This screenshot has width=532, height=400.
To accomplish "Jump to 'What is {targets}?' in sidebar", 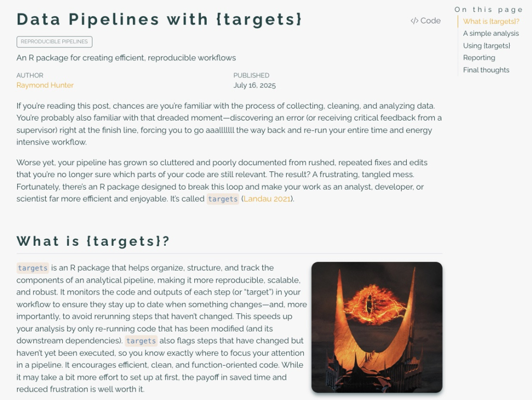I will point(491,21).
